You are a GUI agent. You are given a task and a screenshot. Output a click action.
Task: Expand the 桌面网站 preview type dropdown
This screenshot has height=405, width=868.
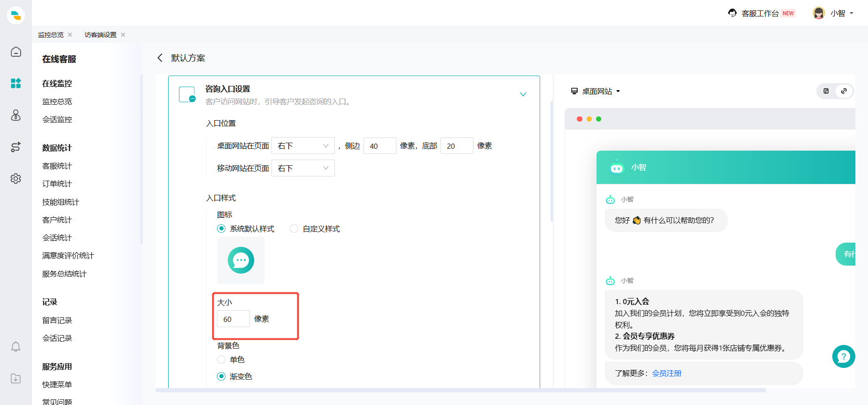click(596, 91)
